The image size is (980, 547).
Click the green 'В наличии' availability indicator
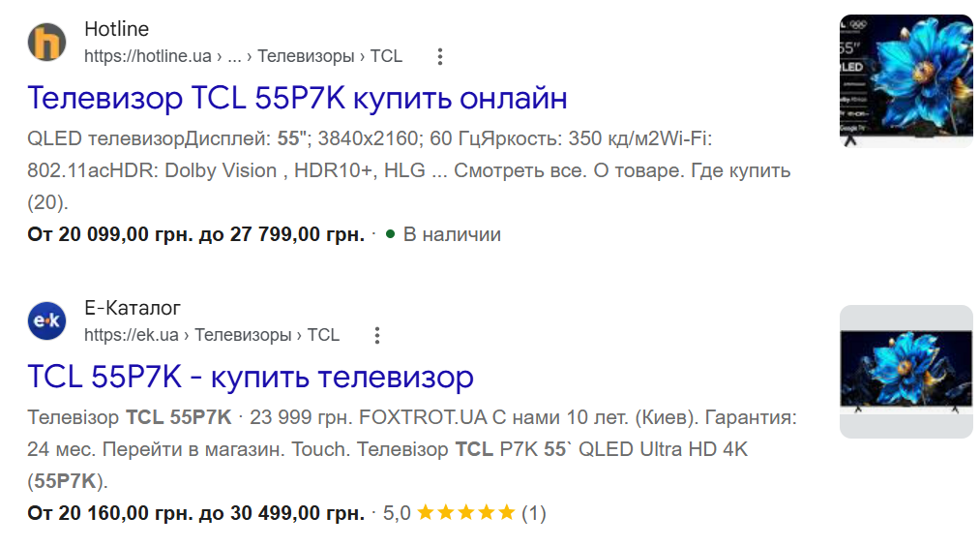(443, 234)
